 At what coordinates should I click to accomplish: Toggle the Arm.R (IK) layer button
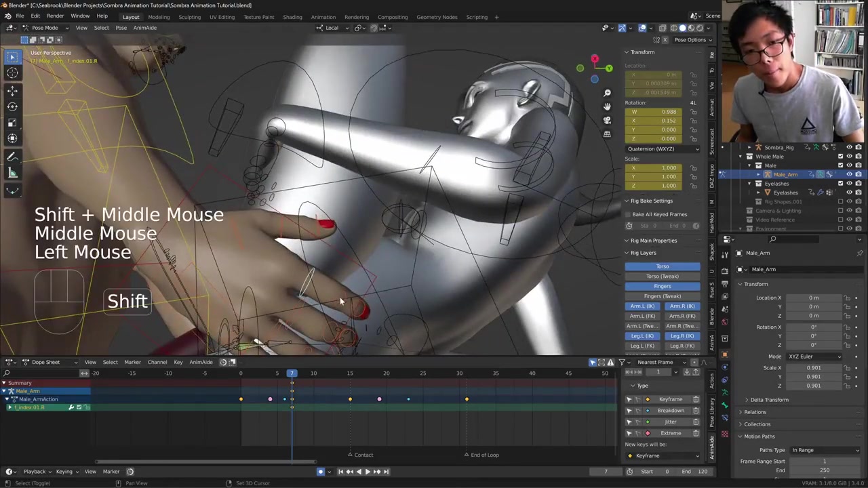tap(682, 306)
